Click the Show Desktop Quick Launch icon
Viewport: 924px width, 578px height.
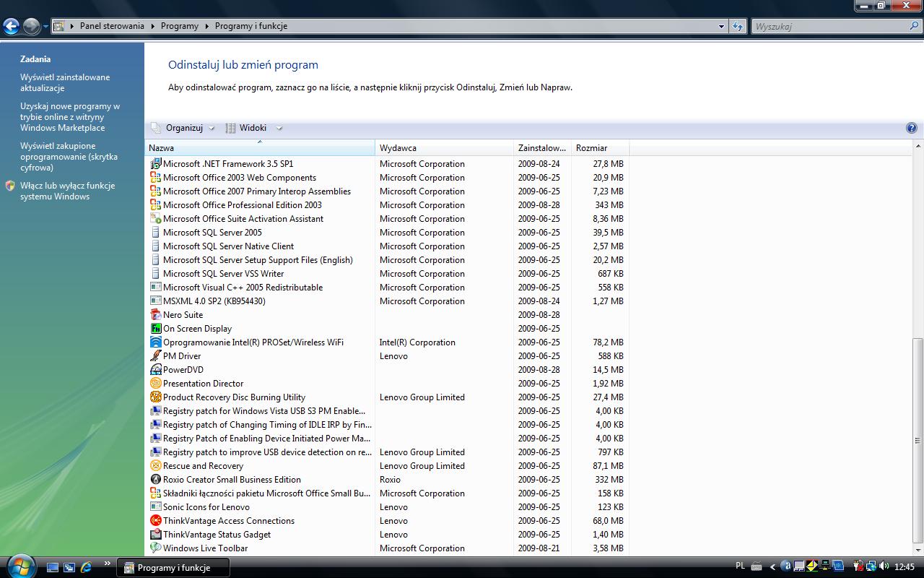(x=53, y=567)
